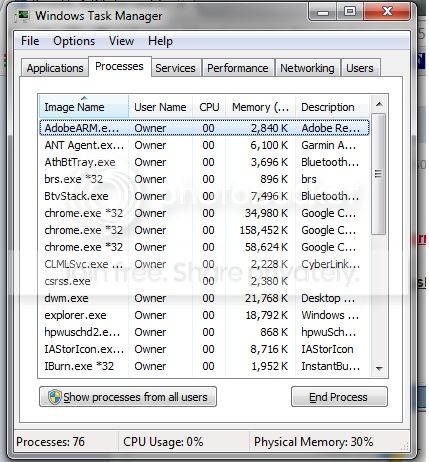The height and width of the screenshot is (462, 429).
Task: Switch to the Services tab
Action: [175, 68]
